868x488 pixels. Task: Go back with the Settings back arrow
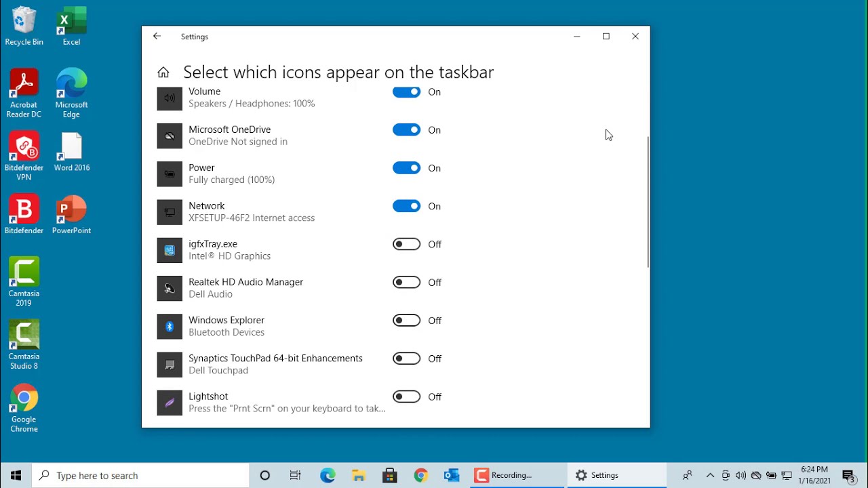click(x=157, y=37)
